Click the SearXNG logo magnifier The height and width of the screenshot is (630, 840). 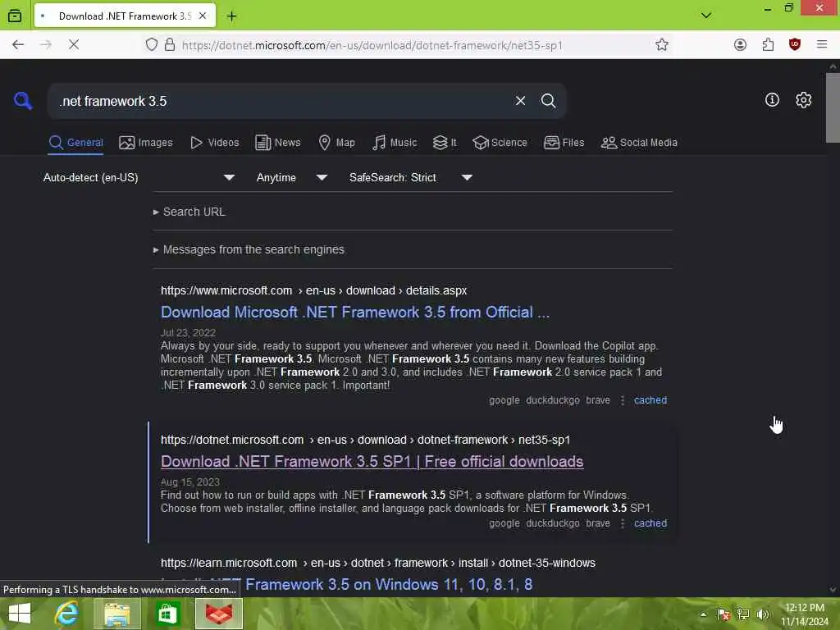[23, 101]
